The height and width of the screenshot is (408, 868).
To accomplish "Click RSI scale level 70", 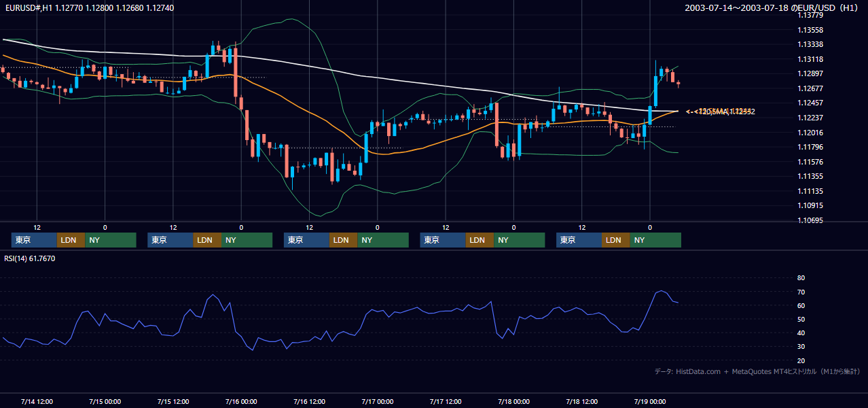I will [x=801, y=292].
